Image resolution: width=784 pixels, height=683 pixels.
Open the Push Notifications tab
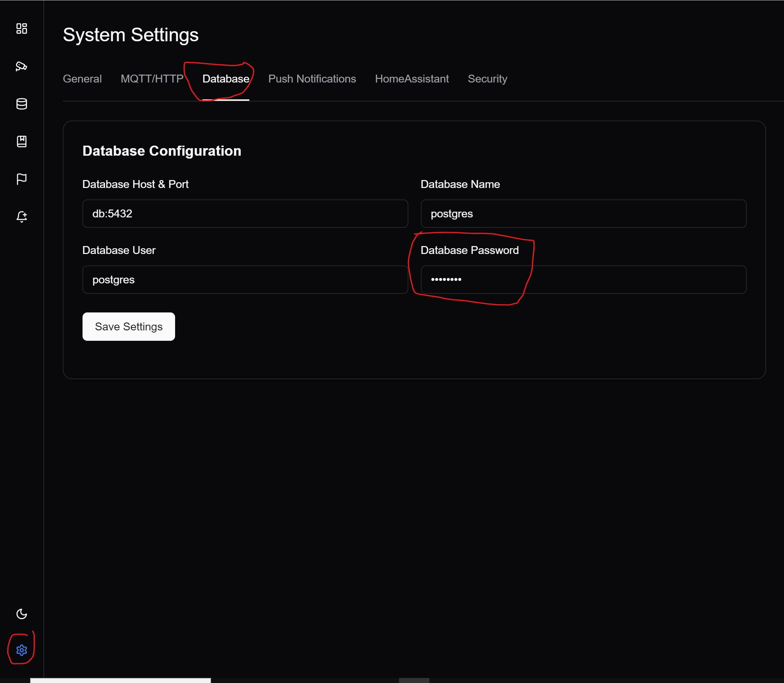pos(312,79)
